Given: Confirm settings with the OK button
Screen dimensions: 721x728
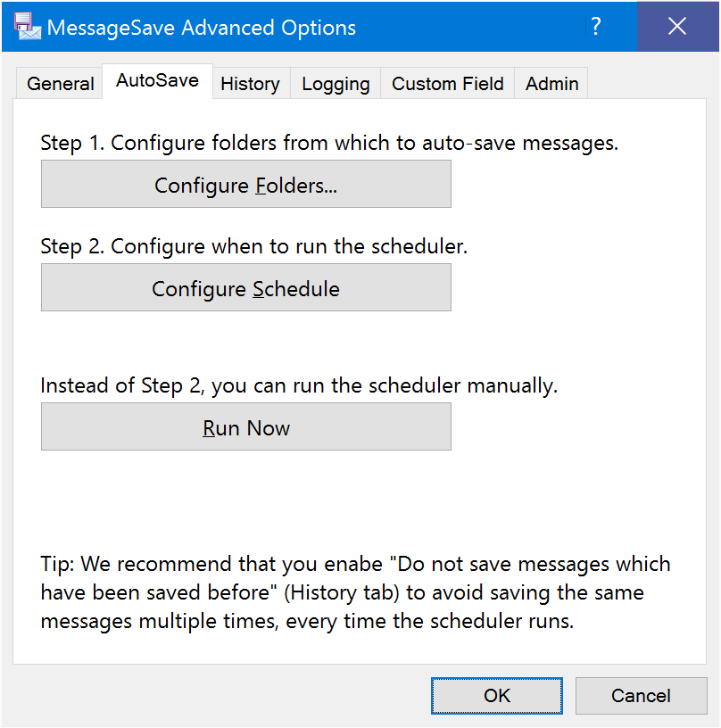Looking at the screenshot, I should click(x=497, y=696).
